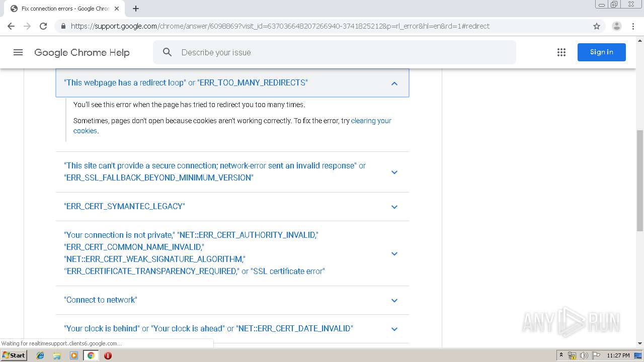Open a new browser tab
The width and height of the screenshot is (644, 362).
136,9
